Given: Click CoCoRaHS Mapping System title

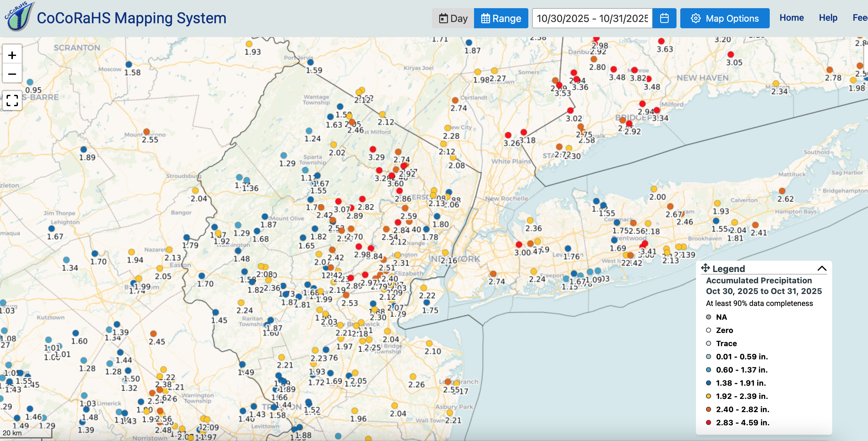Looking at the screenshot, I should click(x=132, y=18).
